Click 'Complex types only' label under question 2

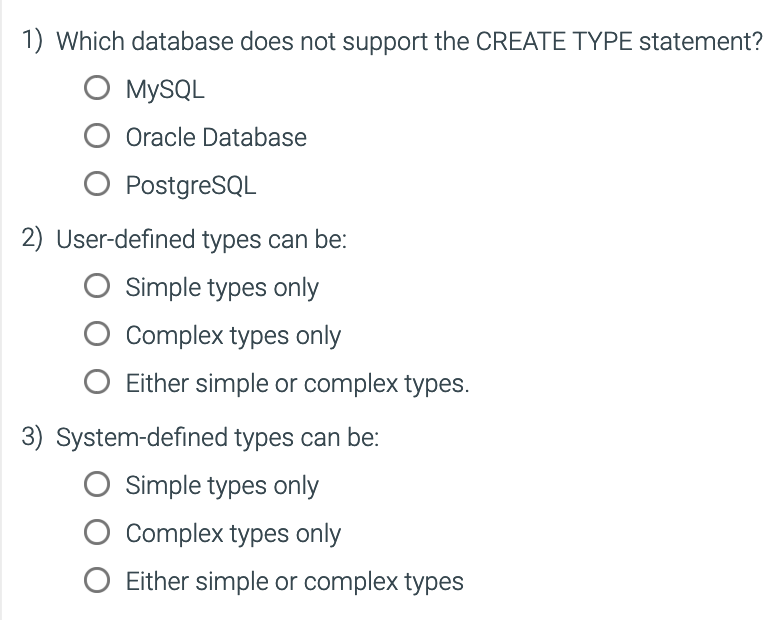pyautogui.click(x=233, y=336)
